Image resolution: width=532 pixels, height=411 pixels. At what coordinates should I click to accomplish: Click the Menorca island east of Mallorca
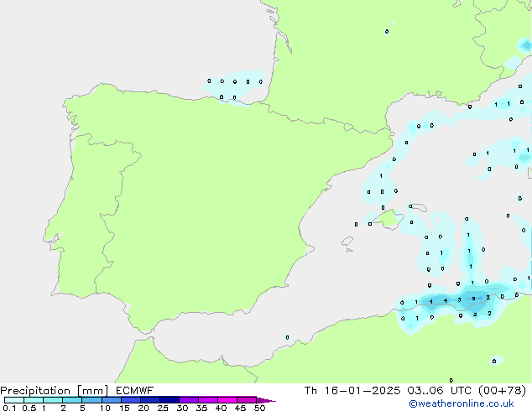[x=416, y=207]
